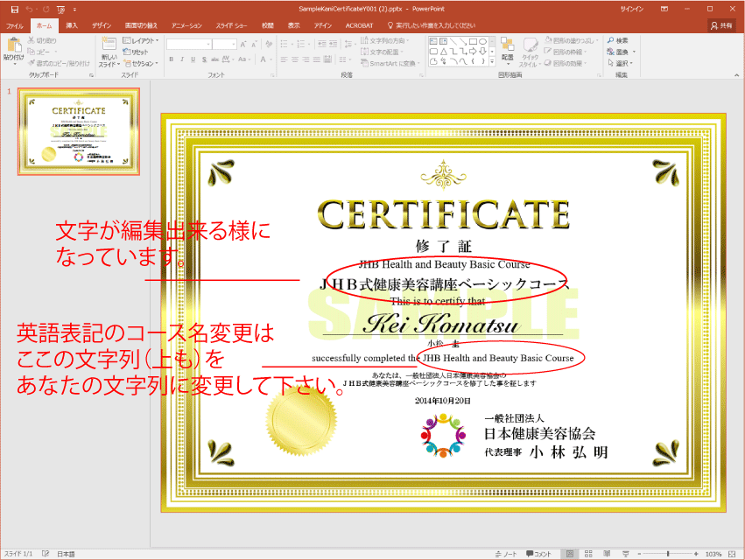The image size is (745, 560).
Task: Go to the スライド ショー ribbon tab
Action: pyautogui.click(x=231, y=25)
